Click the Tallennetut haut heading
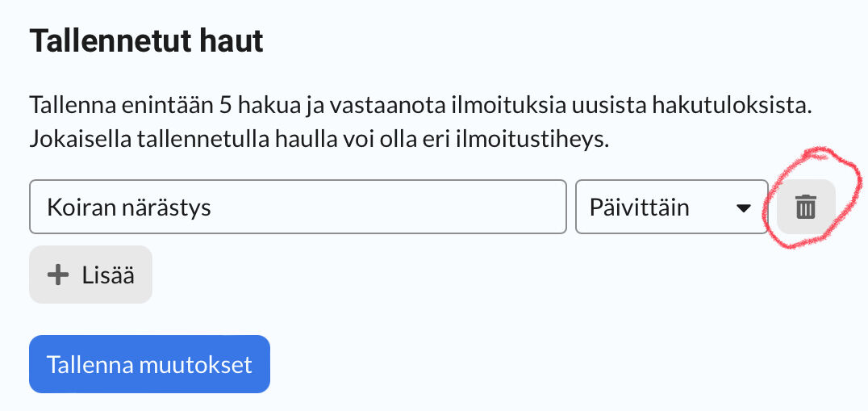The image size is (868, 411). coord(147,41)
